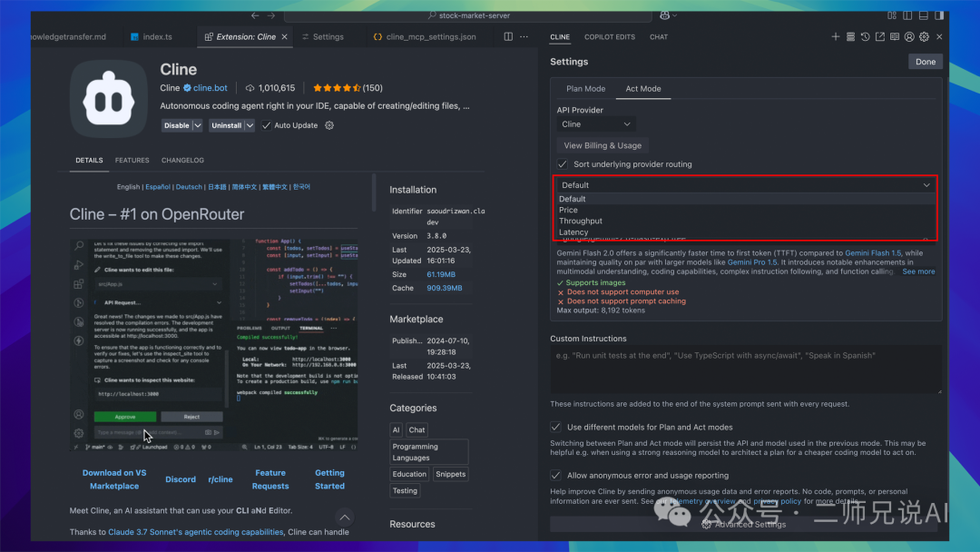This screenshot has width=980, height=552.
Task: Open the extension manage gear icon
Action: (329, 125)
